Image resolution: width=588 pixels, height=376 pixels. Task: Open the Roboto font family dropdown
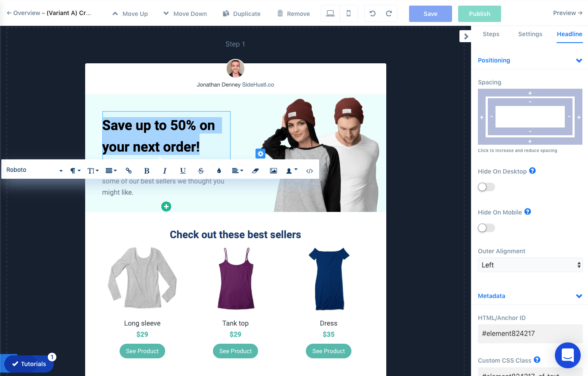34,170
